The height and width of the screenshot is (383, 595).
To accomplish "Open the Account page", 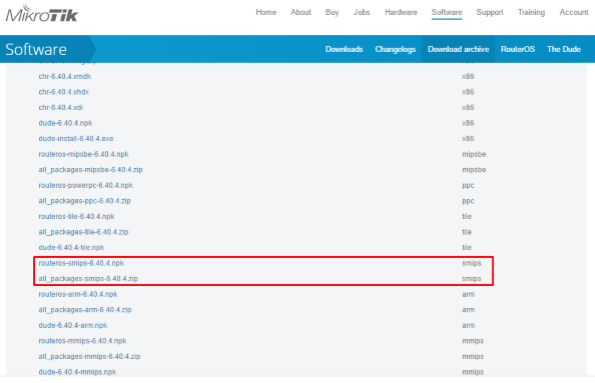I will (x=574, y=12).
